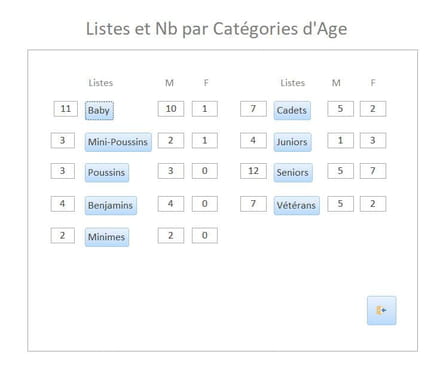The width and height of the screenshot is (440, 370).
Task: Click the Cadets total field showing 7
Action: coord(253,109)
